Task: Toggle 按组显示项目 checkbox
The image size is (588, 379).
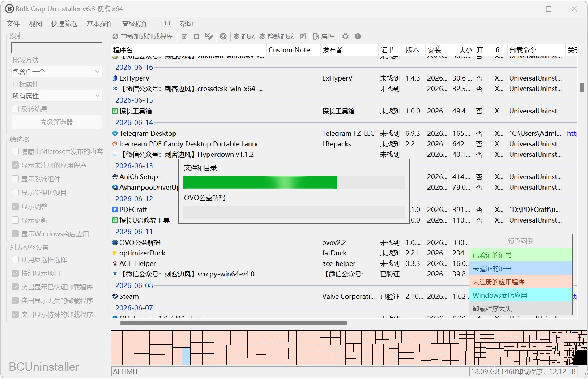Action: (x=15, y=273)
